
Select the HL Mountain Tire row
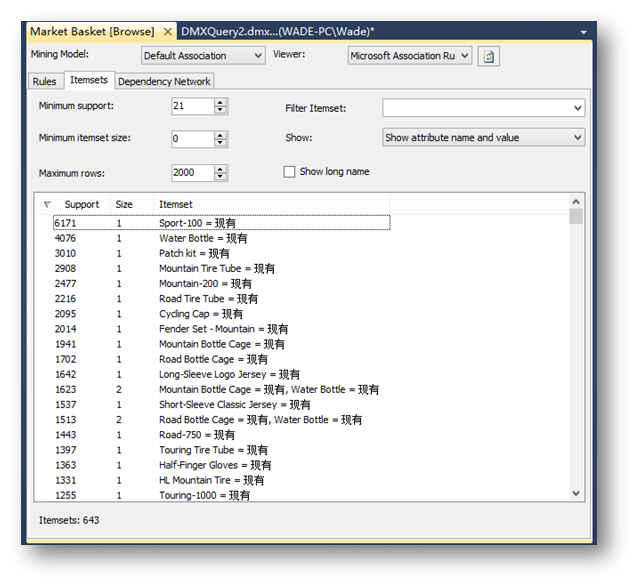[222, 480]
